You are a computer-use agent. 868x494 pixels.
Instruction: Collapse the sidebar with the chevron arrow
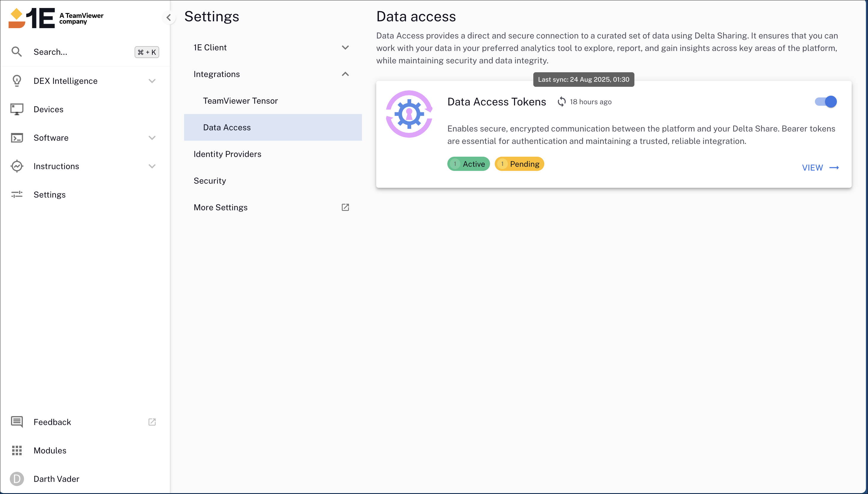(x=169, y=17)
